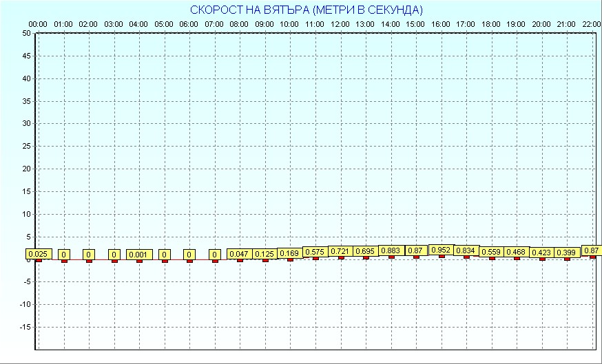Click the 0.883 data label

tap(391, 250)
